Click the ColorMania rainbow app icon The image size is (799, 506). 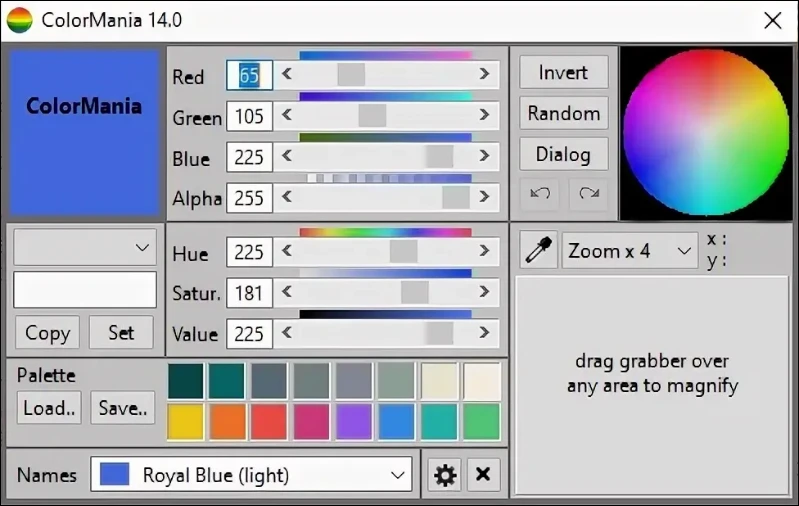(19, 20)
